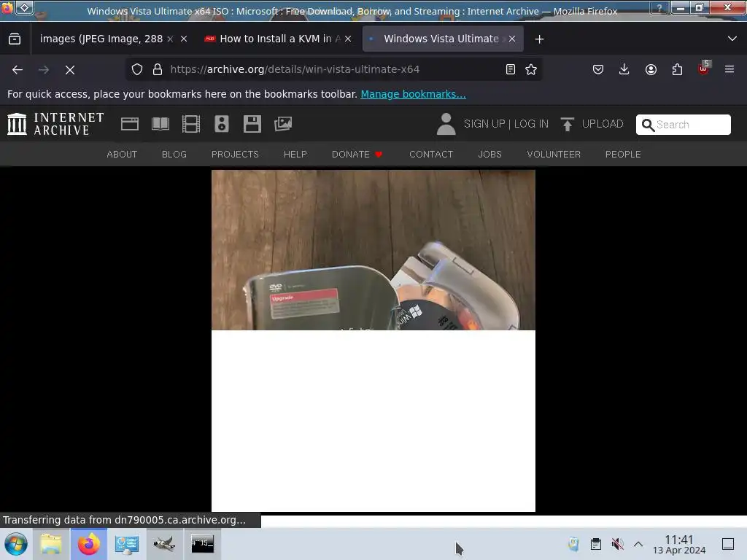Click the address bar URL
Screen dimensions: 747x560
(x=295, y=69)
